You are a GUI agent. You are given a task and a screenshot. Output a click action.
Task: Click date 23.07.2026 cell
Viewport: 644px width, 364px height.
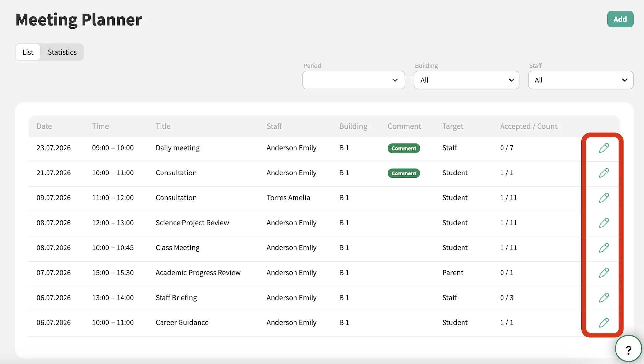click(53, 148)
